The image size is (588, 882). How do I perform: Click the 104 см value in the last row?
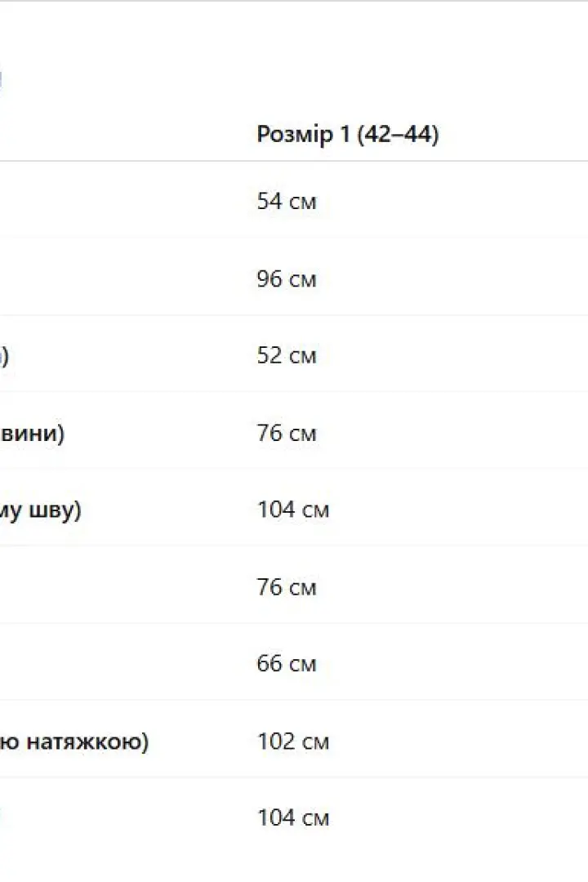(x=292, y=817)
